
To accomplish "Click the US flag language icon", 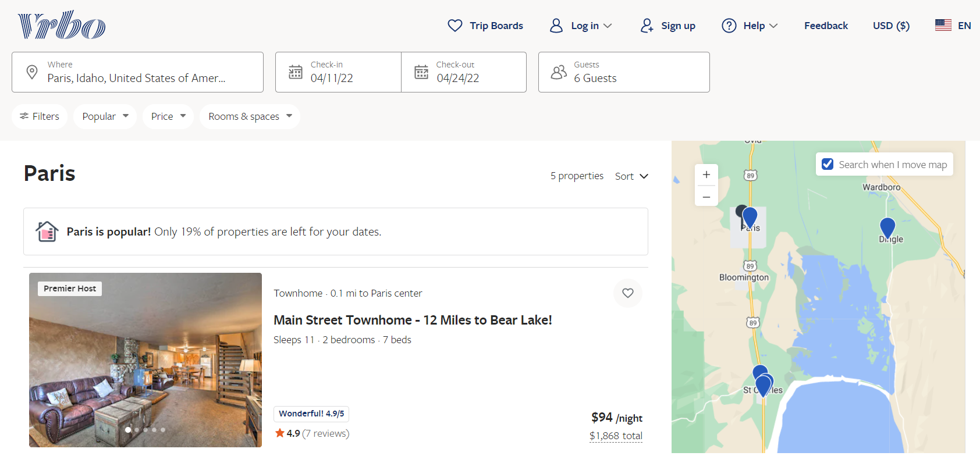I will (943, 26).
